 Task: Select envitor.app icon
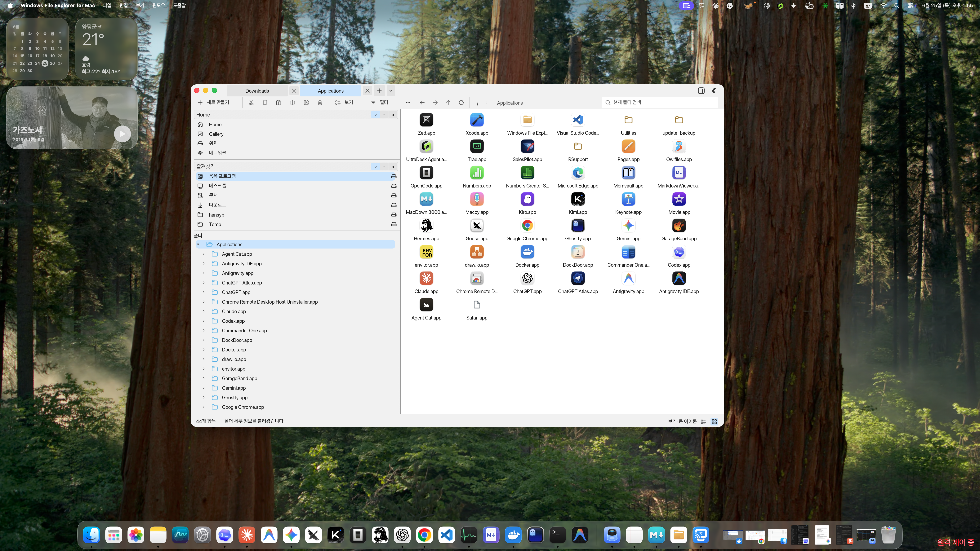[x=426, y=252]
